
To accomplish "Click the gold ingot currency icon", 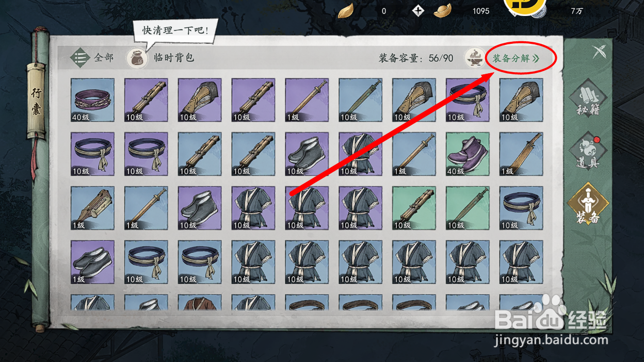I will [x=443, y=11].
